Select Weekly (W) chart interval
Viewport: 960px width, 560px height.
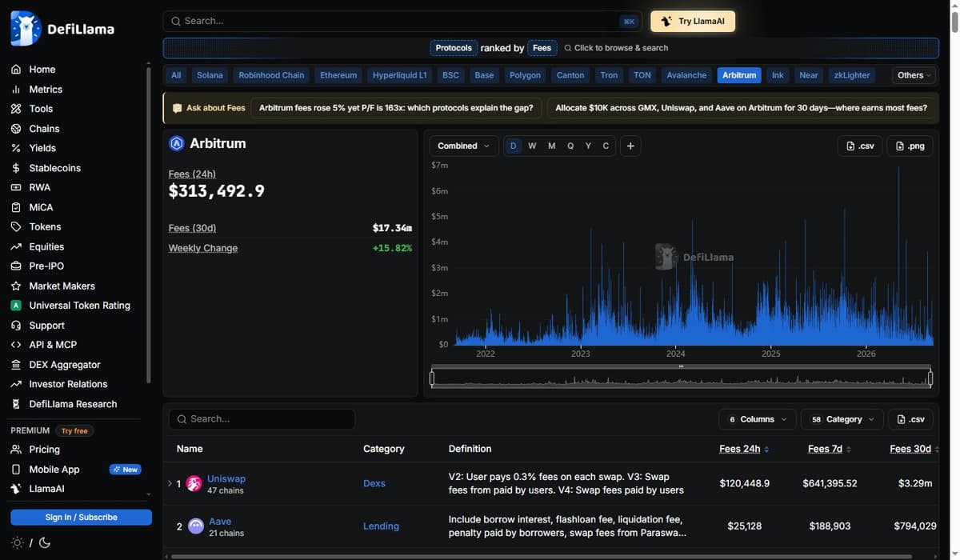pyautogui.click(x=532, y=146)
